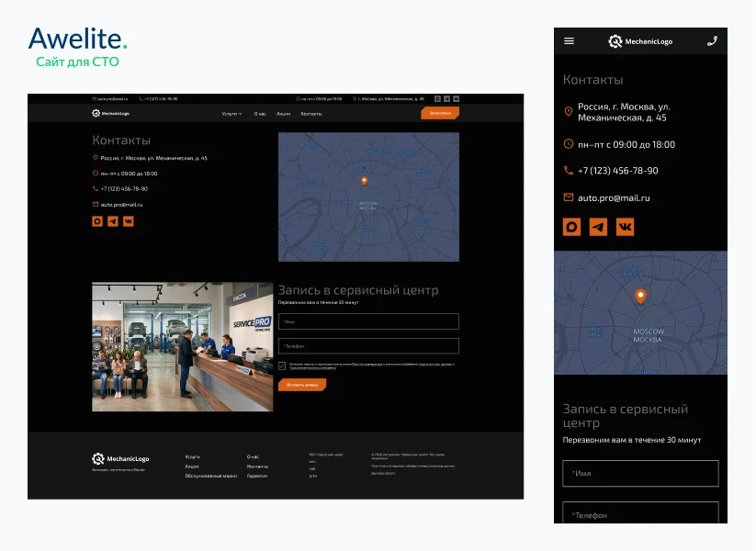Click the auto.pro@mail.ru email in mobile contacts

click(x=614, y=197)
